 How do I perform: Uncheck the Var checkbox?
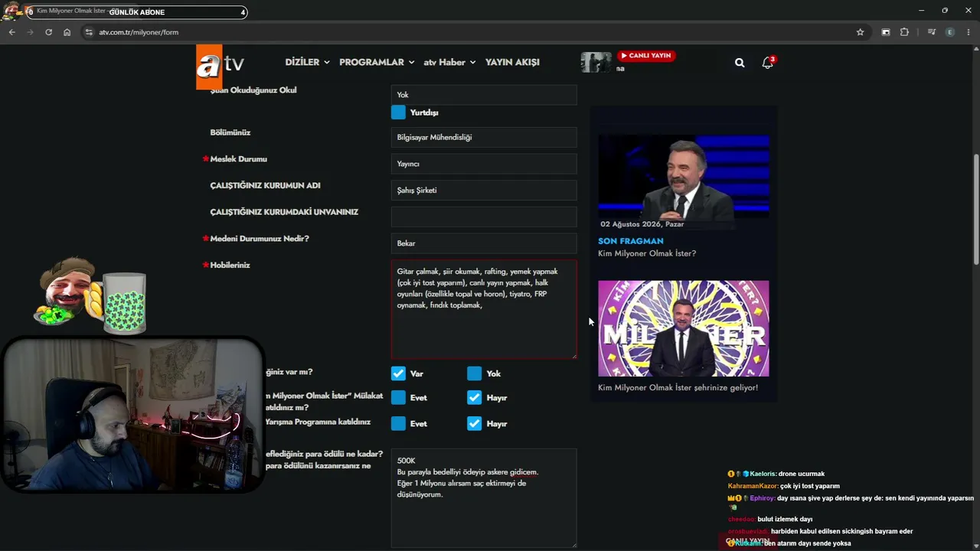[398, 373]
